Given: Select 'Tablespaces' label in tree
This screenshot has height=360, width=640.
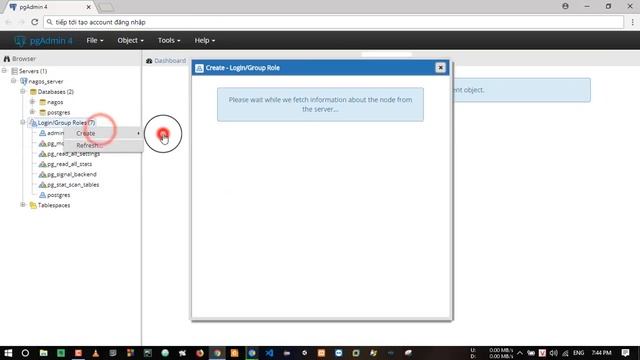Looking at the screenshot, I should (54, 205).
